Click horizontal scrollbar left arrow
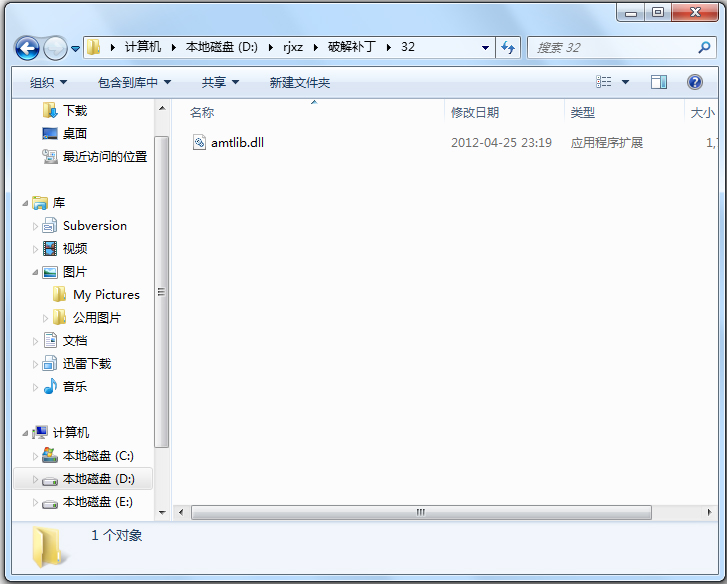Screen dimensions: 727x584 (x=181, y=512)
